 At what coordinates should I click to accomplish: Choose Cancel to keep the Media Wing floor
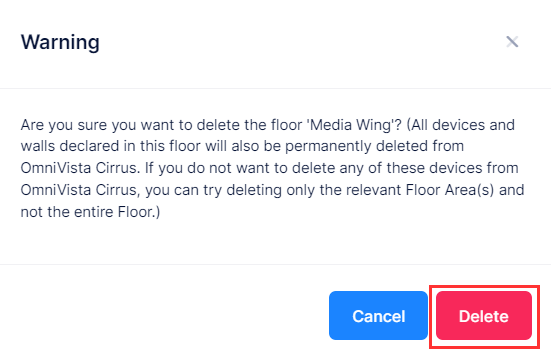pos(378,316)
